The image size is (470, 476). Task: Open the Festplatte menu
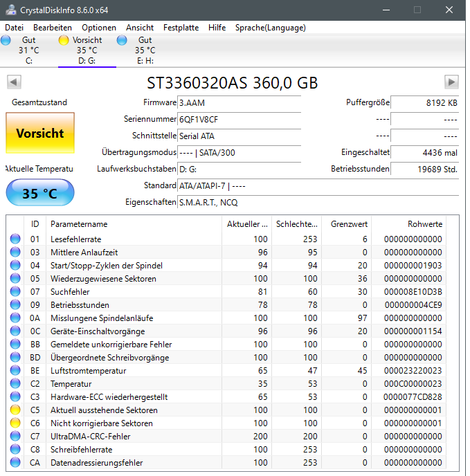click(181, 28)
